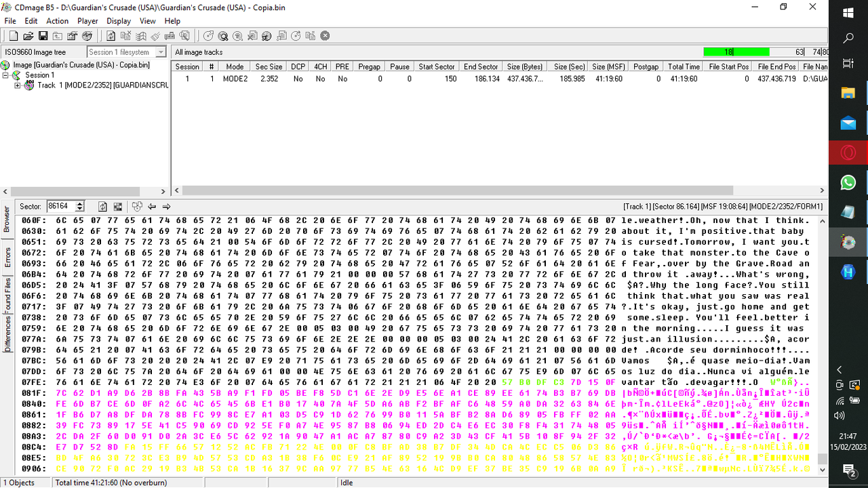
Task: Select the MODE2 track row cell
Action: point(235,79)
